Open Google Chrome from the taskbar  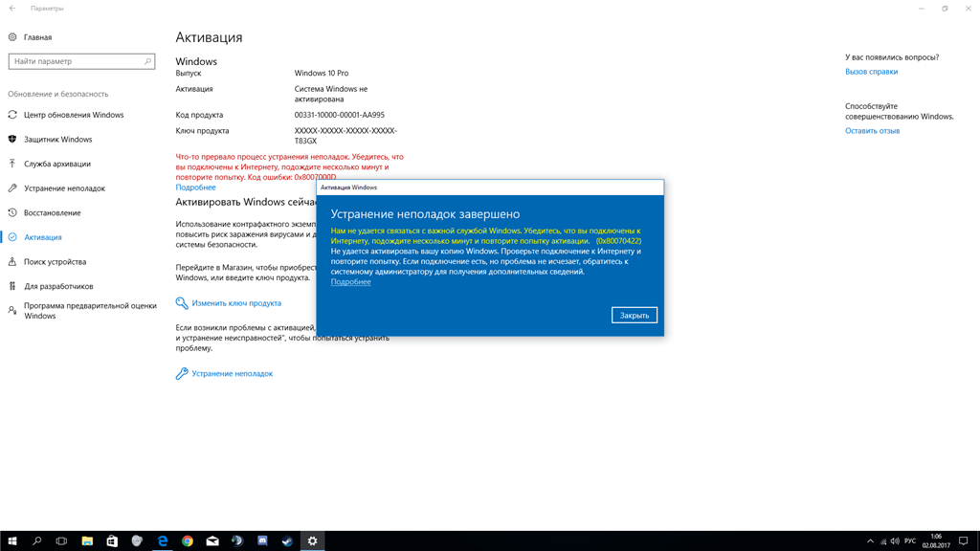coord(188,541)
